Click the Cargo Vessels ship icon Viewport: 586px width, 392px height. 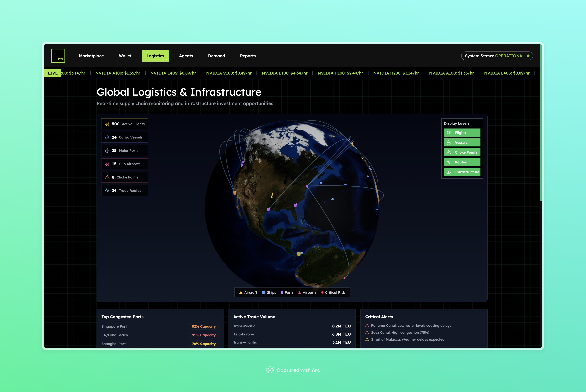107,137
